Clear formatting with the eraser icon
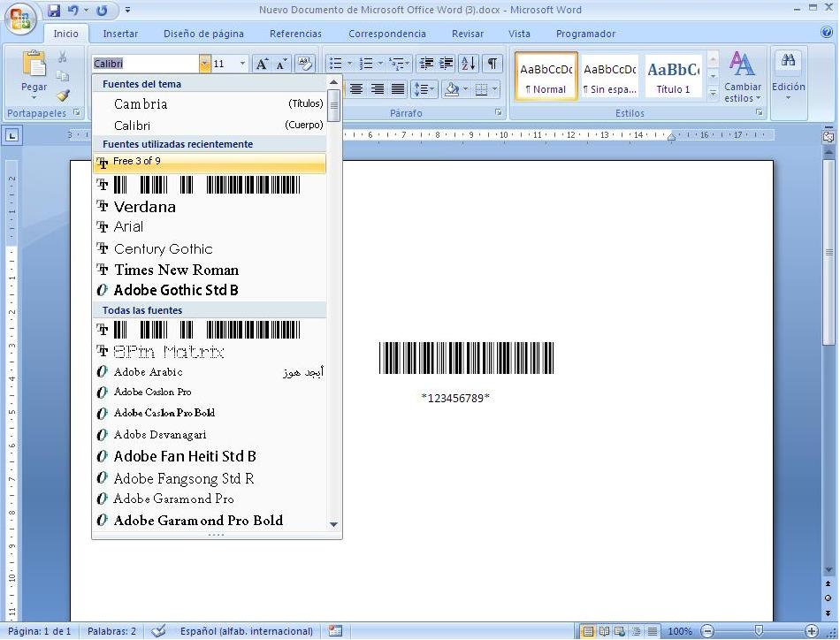Image resolution: width=840 pixels, height=640 pixels. (x=305, y=65)
